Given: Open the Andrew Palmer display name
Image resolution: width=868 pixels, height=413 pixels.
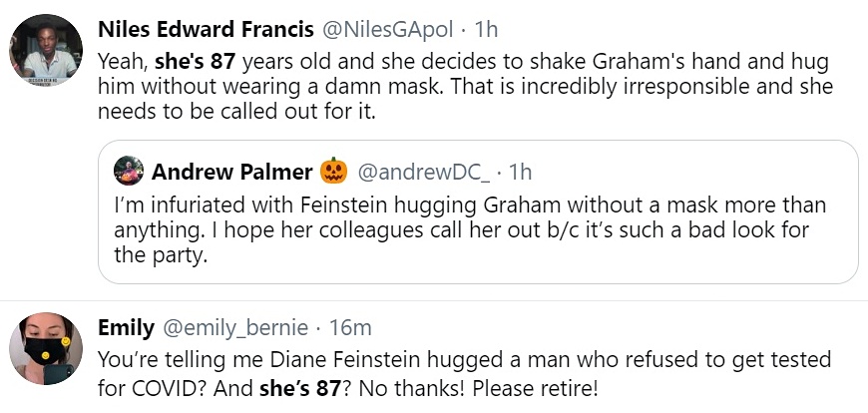Looking at the screenshot, I should pyautogui.click(x=231, y=172).
